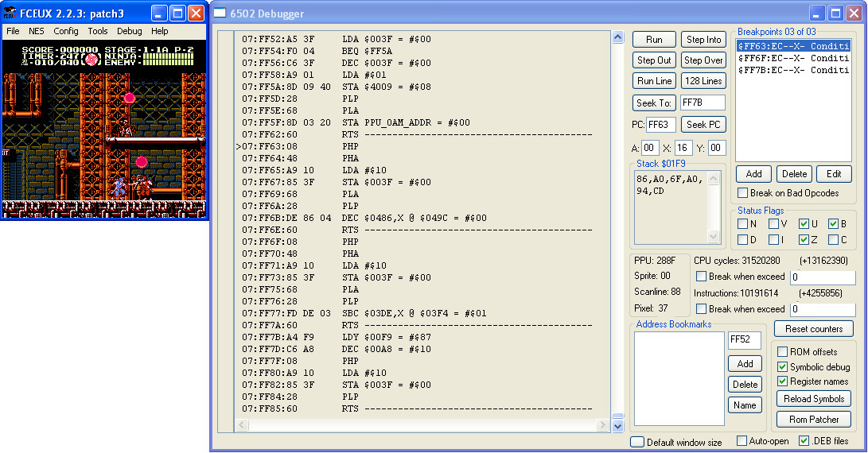Screen dimensions: 868x453
Task: Click the X register field
Action: click(x=683, y=148)
